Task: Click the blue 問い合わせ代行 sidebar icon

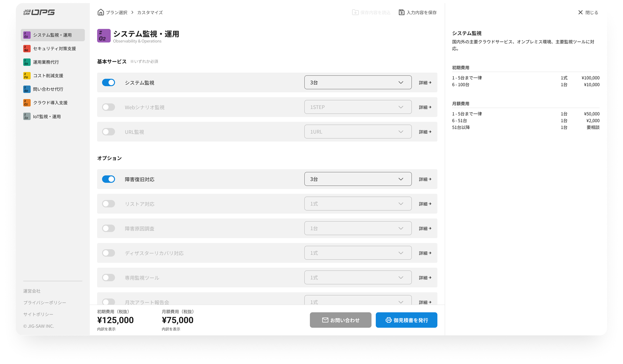Action: (27, 89)
